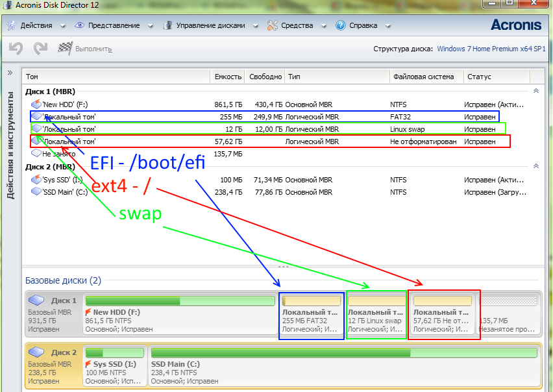Click the checkered flag Execute icon
The image size is (553, 392).
pyautogui.click(x=66, y=48)
